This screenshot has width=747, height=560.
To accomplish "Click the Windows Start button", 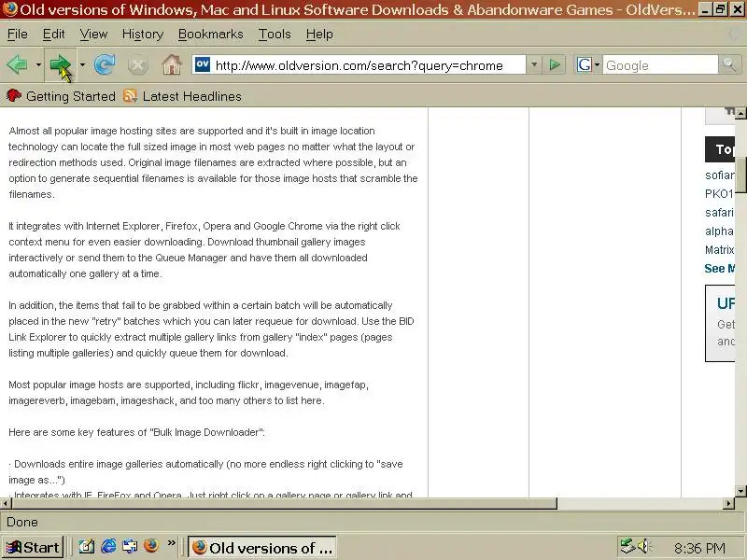I will pyautogui.click(x=33, y=547).
